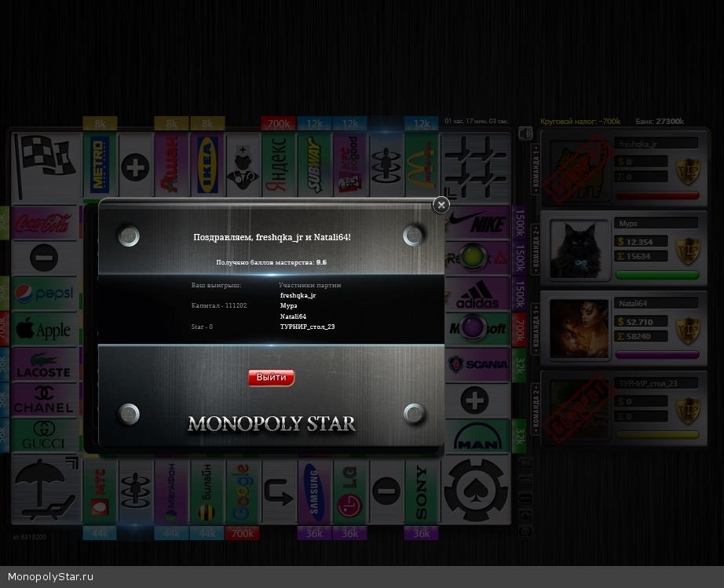Select the Lacoste board cell
Viewport: 724px width, 588px height.
pos(44,365)
